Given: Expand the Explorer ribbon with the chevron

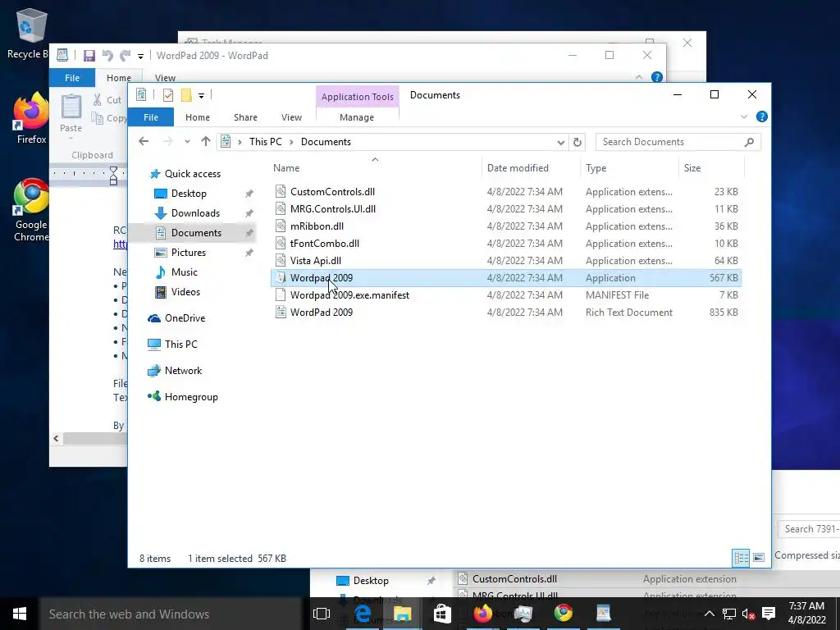Looking at the screenshot, I should point(743,116).
